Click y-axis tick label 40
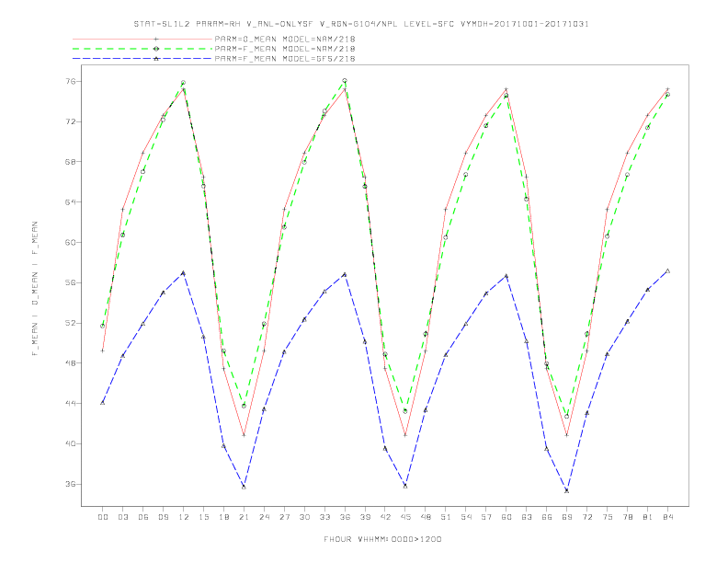 coord(71,443)
